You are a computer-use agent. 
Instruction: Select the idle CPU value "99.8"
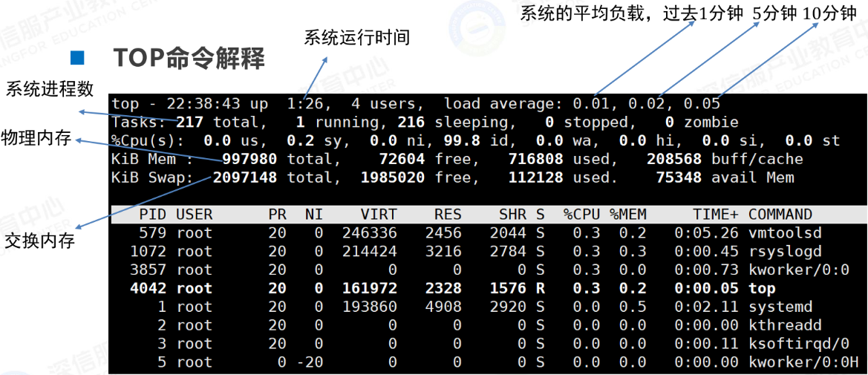[x=463, y=140]
